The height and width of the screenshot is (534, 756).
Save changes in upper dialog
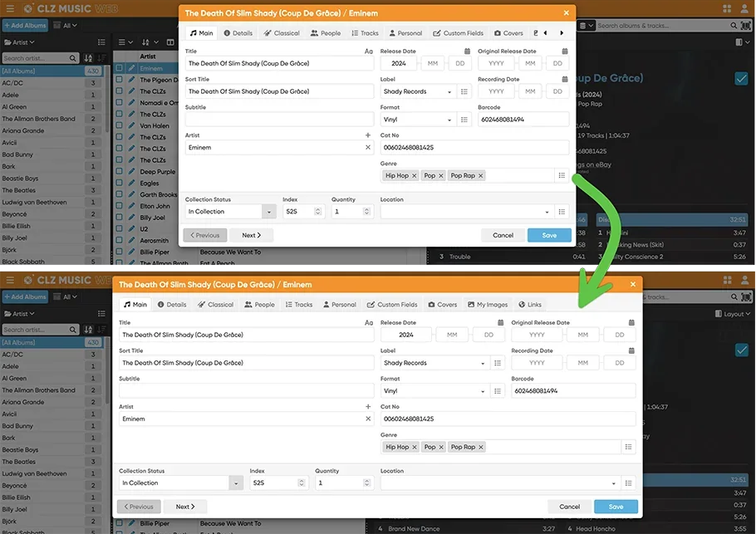tap(549, 235)
